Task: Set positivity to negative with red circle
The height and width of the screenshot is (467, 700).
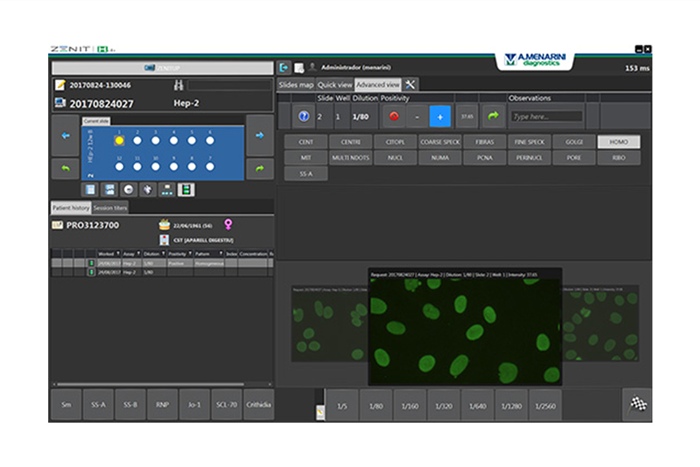Action: [x=393, y=116]
